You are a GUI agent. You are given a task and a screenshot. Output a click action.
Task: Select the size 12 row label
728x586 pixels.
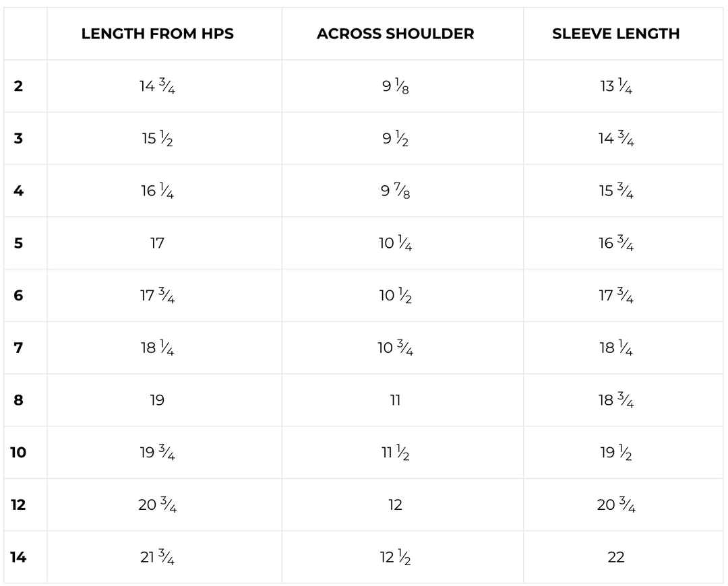pos(18,504)
